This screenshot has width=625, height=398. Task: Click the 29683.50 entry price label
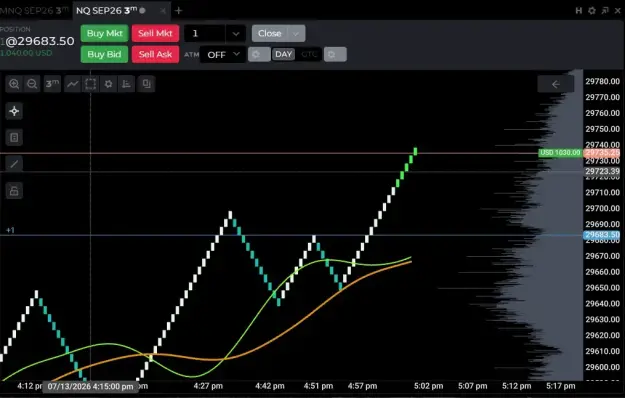(602, 235)
